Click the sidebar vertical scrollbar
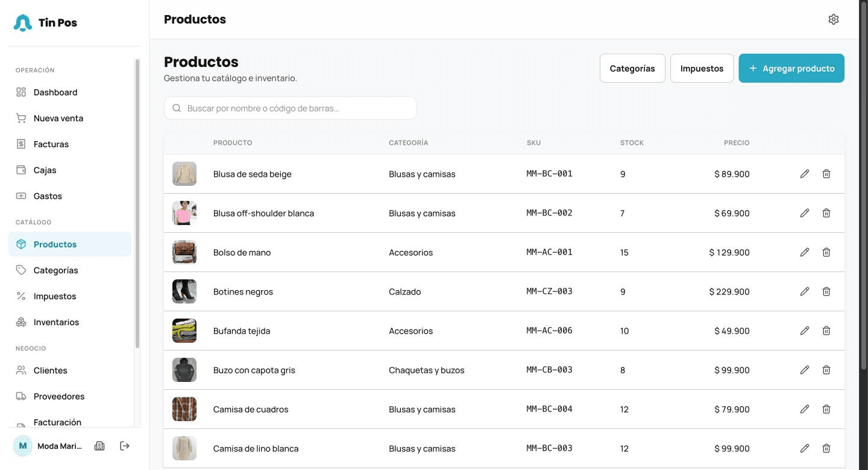Viewport: 868px width, 470px height. coord(137,203)
